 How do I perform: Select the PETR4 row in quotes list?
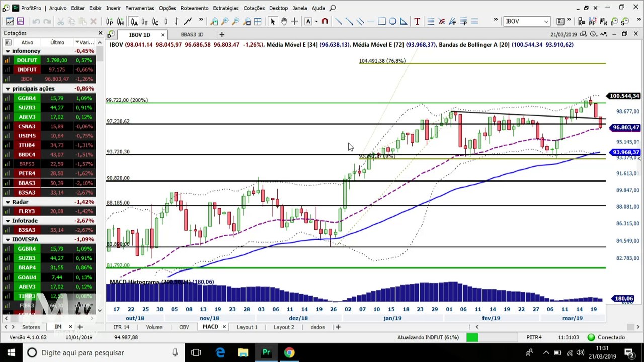point(48,173)
